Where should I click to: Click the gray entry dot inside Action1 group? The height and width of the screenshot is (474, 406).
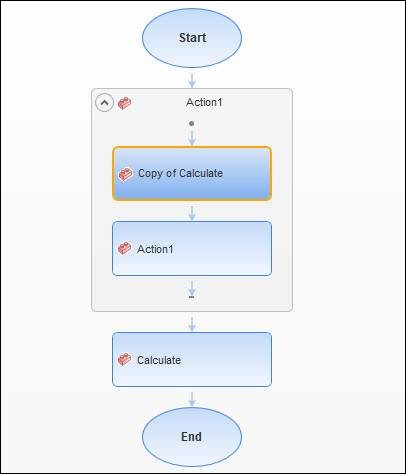click(x=192, y=123)
